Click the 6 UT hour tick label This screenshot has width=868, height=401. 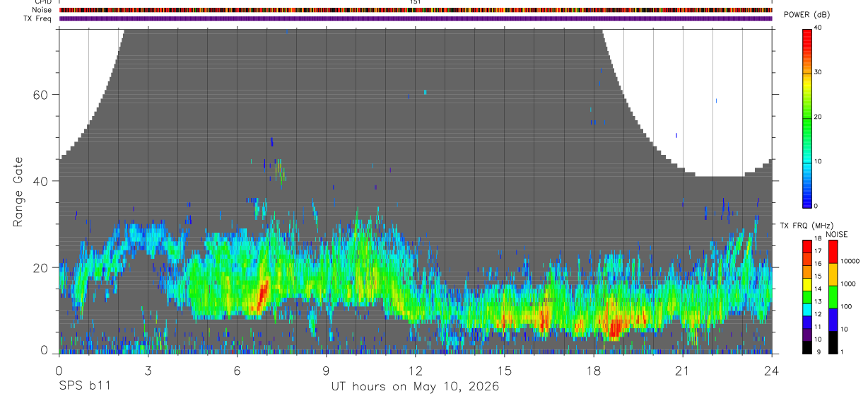tap(237, 370)
